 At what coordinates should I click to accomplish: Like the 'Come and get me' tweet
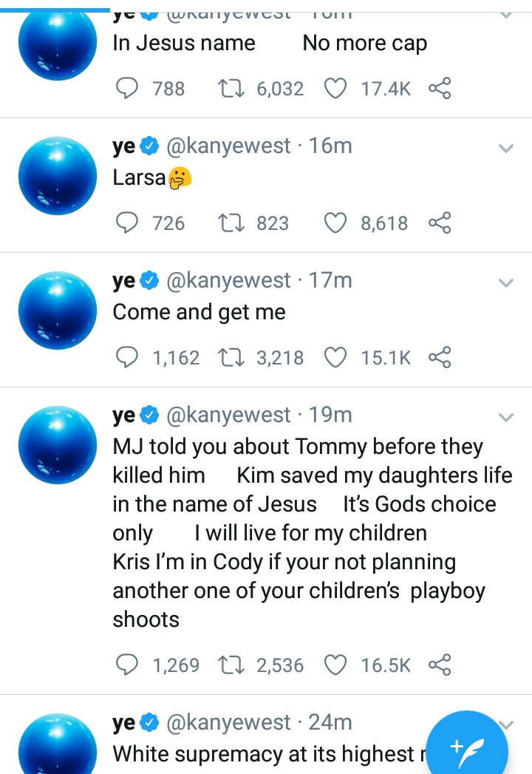[336, 358]
